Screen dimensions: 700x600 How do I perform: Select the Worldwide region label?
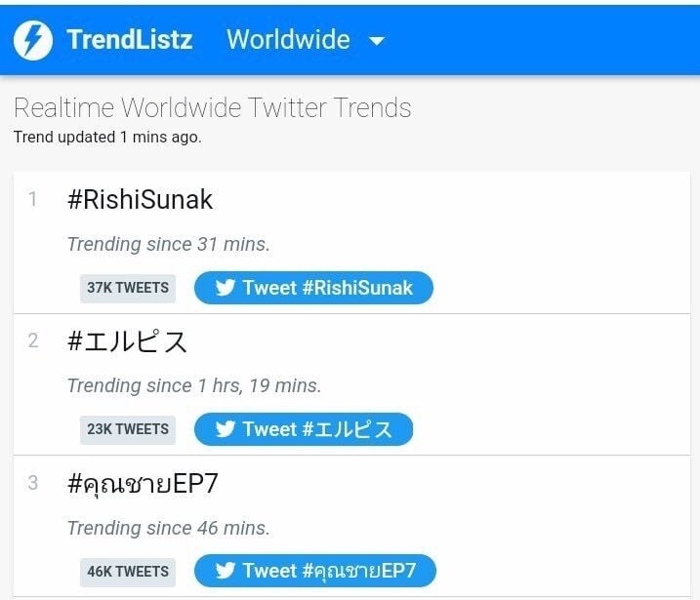coord(288,40)
